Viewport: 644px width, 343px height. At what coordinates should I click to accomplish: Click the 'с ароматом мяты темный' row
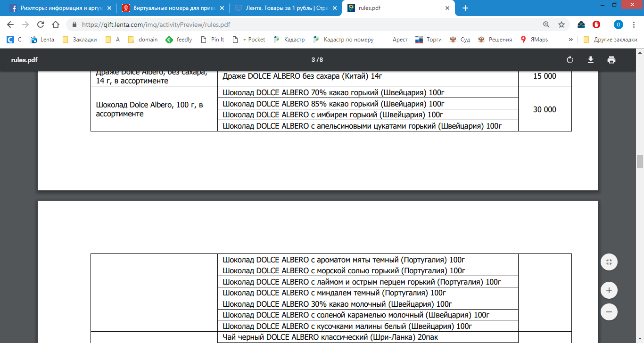tap(368, 260)
